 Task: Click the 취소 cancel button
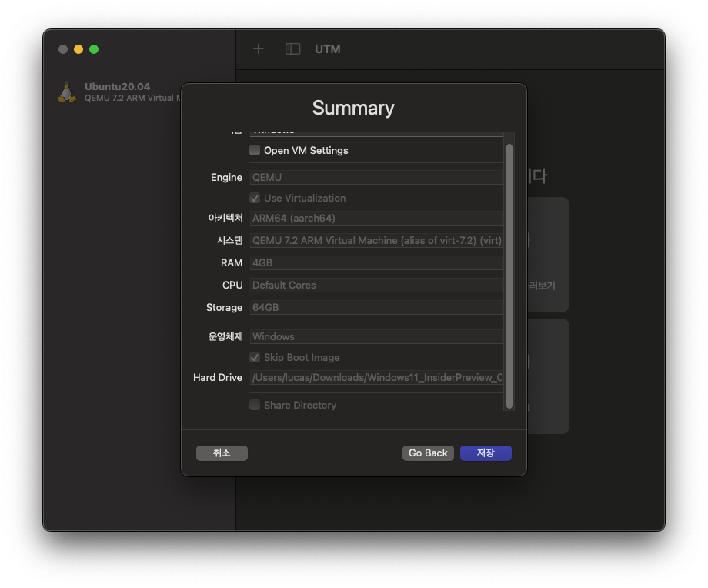click(x=222, y=453)
